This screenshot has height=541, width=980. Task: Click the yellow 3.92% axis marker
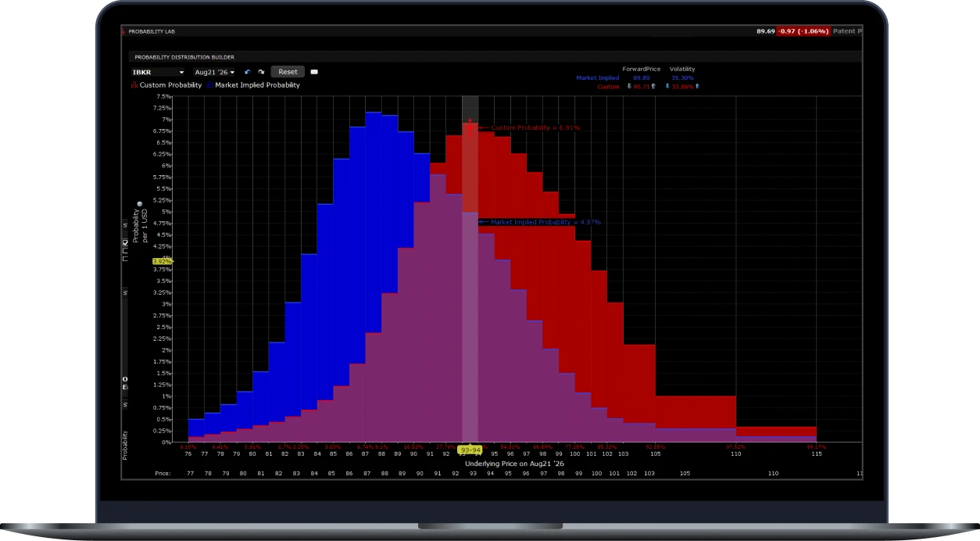(x=162, y=261)
